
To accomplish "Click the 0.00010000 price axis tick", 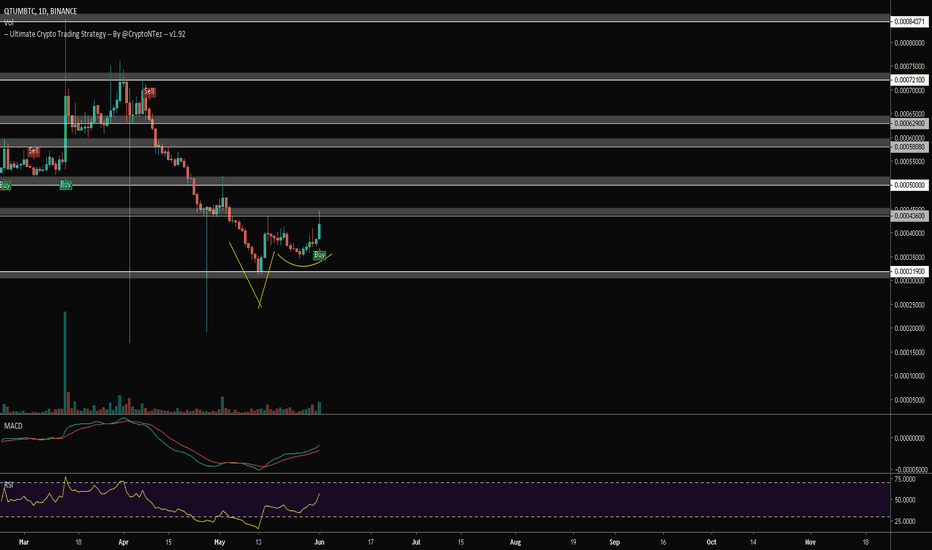I will 909,376.
